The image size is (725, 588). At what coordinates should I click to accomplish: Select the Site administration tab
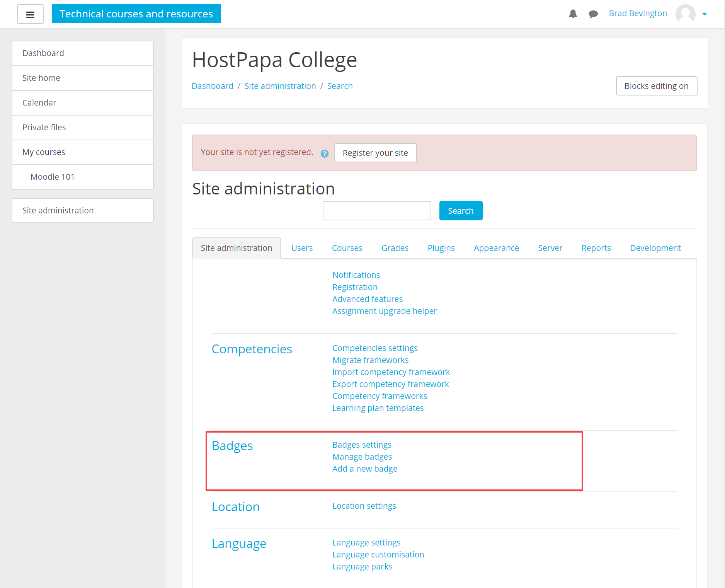point(237,248)
